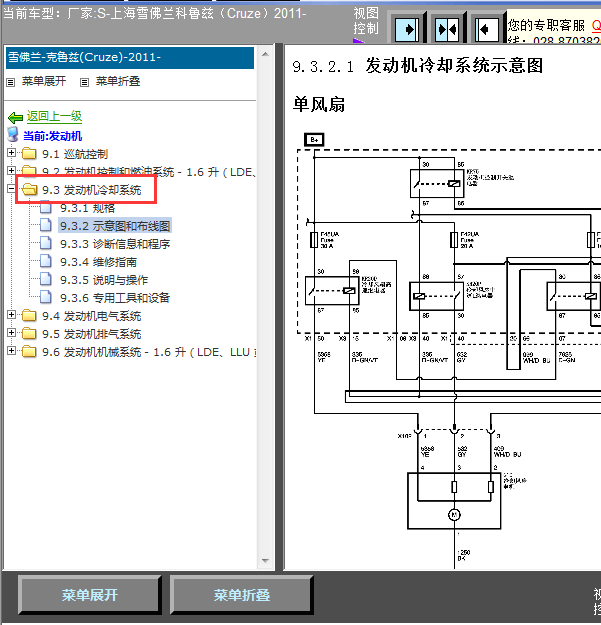
Task: Click the center-split view control icon
Action: tap(447, 29)
